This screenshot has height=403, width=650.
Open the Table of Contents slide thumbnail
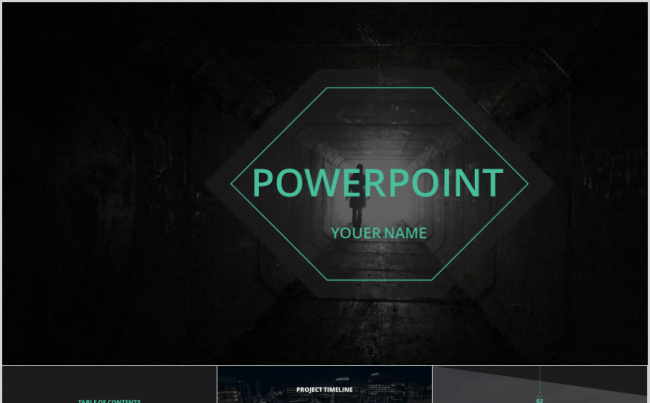109,384
